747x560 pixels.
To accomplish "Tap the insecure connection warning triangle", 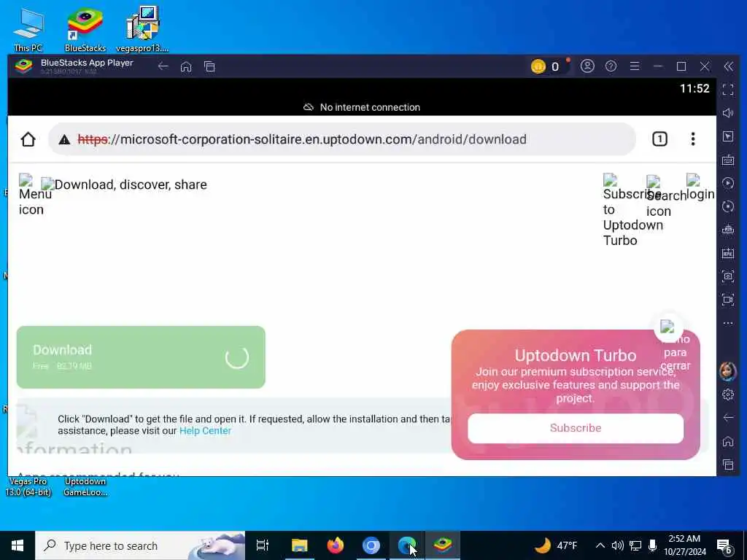I will coord(64,139).
